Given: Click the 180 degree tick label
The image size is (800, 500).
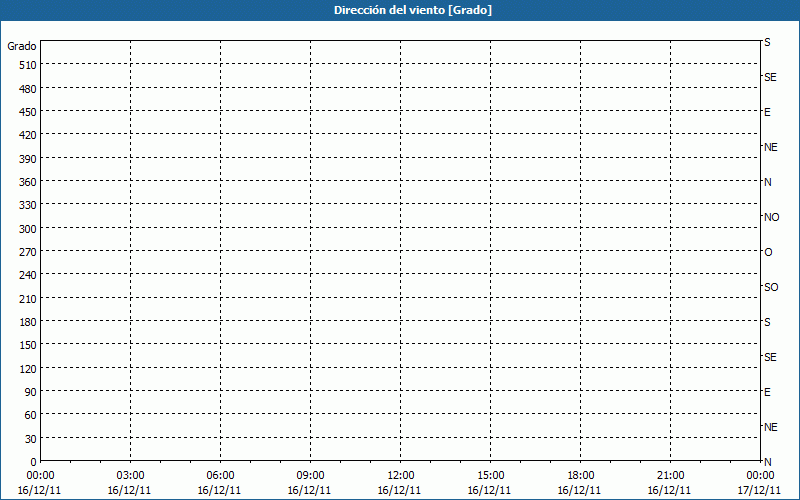Looking at the screenshot, I should pyautogui.click(x=26, y=322).
